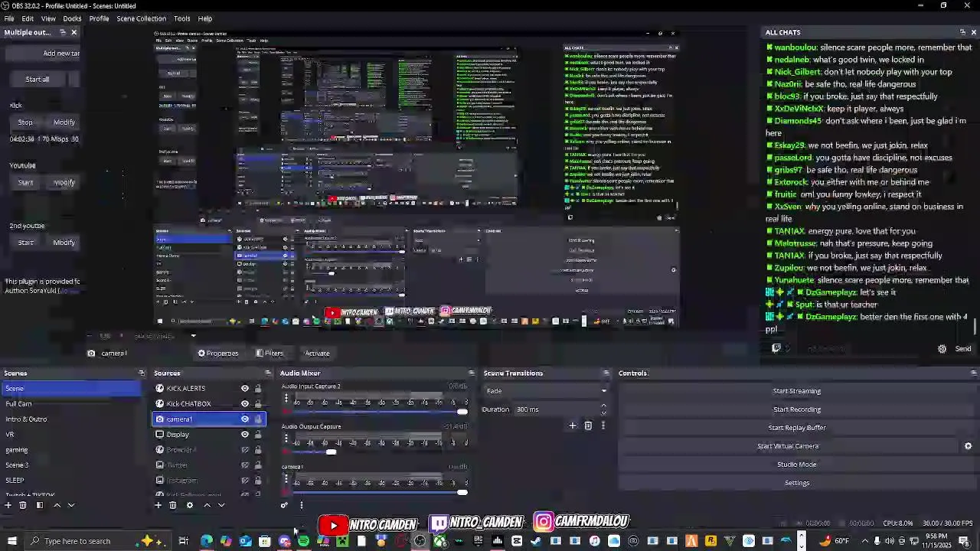This screenshot has width=980, height=551.
Task: Open the File menu
Action: [9, 18]
